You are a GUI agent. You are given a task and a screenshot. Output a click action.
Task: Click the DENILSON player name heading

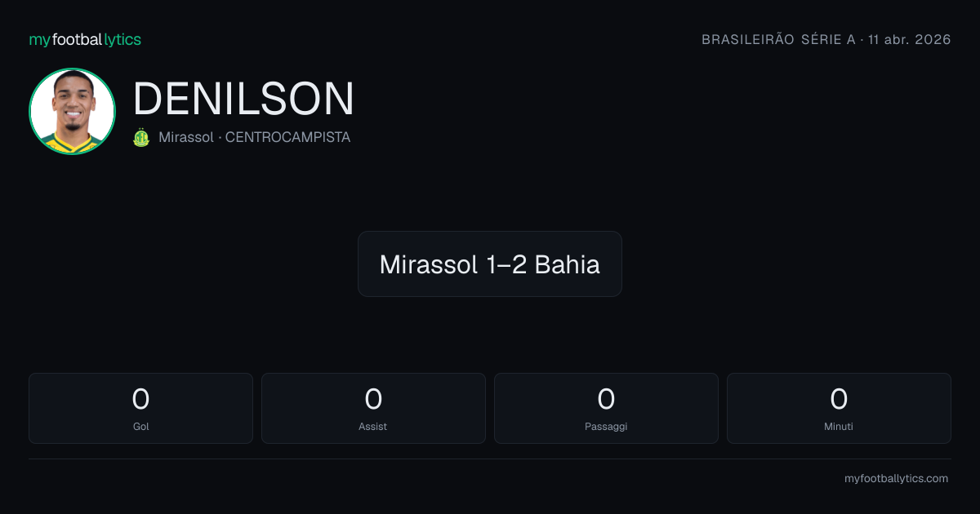(x=243, y=98)
